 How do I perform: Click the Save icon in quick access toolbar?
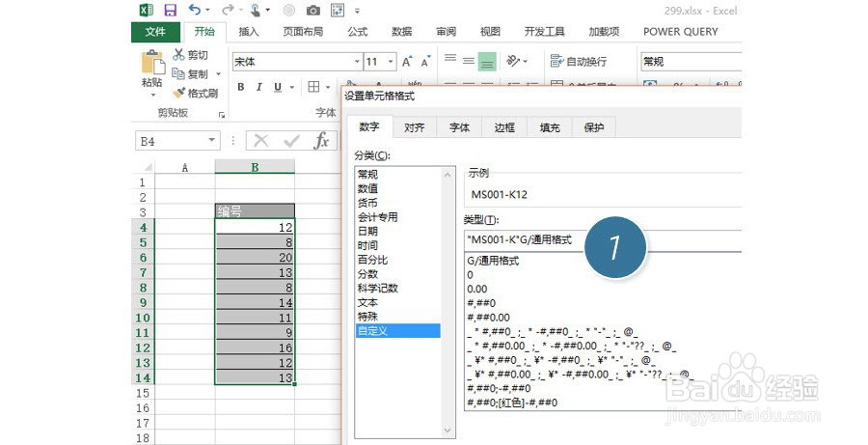pos(171,10)
